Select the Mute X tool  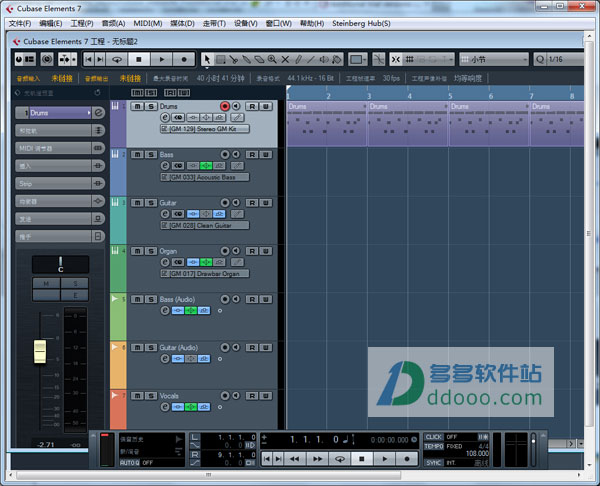click(285, 59)
